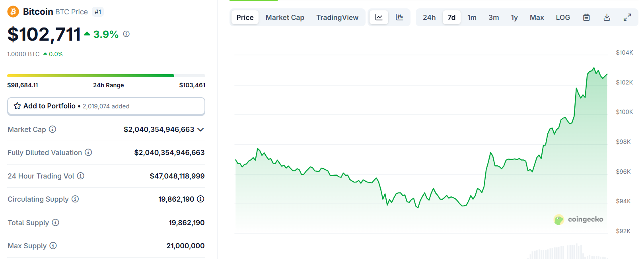The image size is (644, 259).
Task: Click the 24h low $98,684.11
Action: click(23, 85)
